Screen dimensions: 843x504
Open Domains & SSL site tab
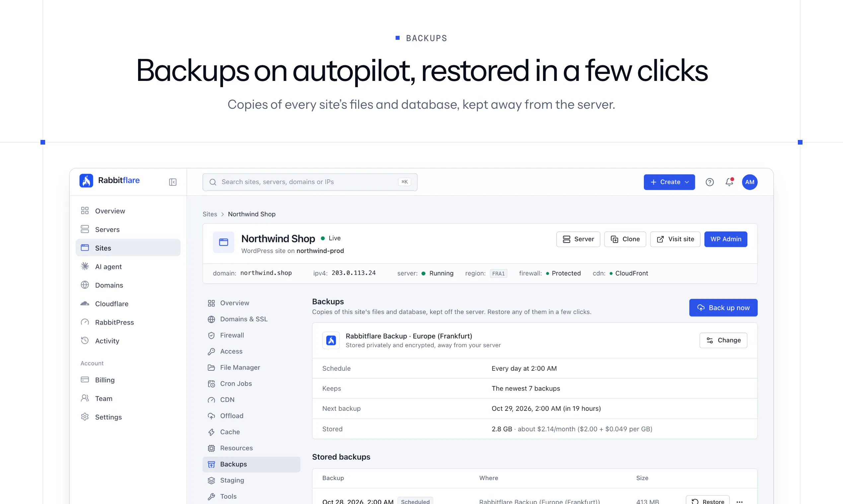tap(251, 319)
